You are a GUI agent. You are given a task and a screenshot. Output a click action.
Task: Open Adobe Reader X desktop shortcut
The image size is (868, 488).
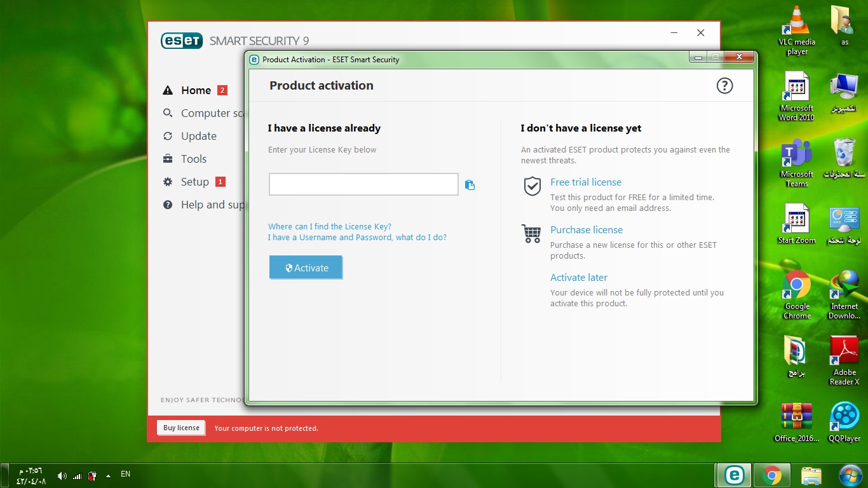click(844, 361)
